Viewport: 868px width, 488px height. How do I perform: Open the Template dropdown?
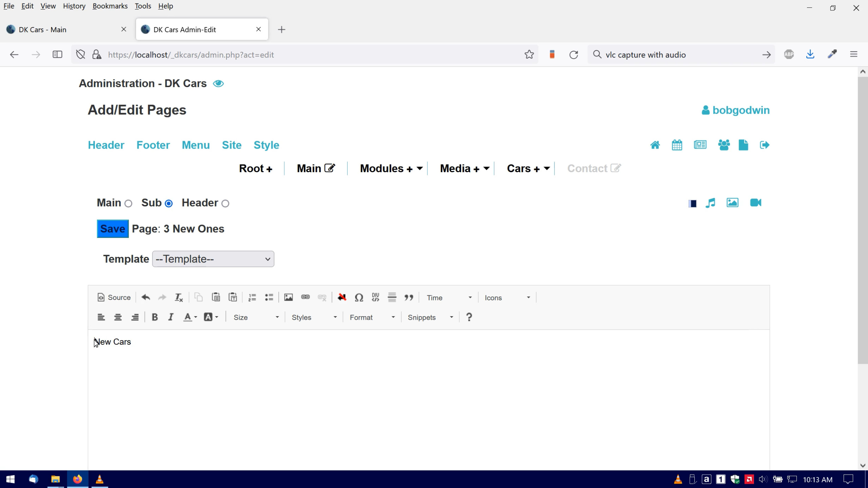tap(213, 259)
